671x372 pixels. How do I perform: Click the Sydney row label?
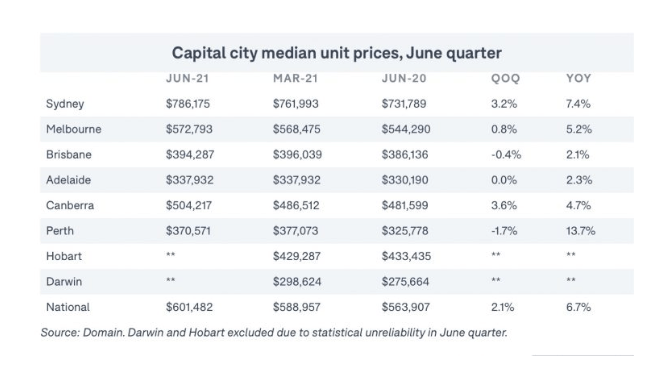click(65, 104)
